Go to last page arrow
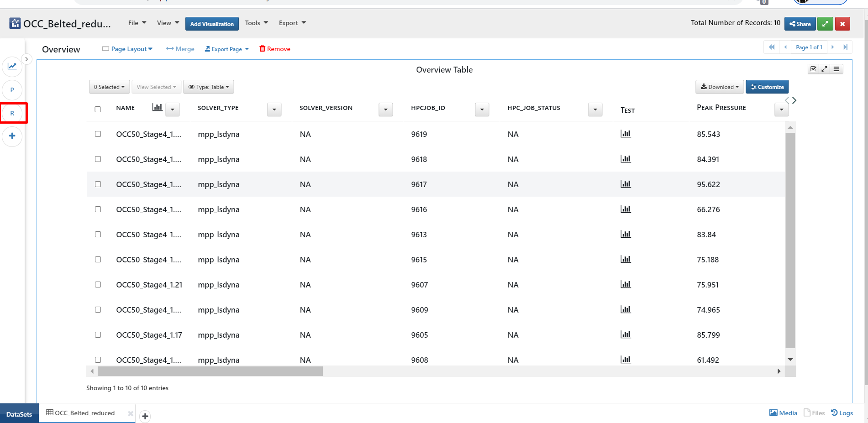The width and height of the screenshot is (868, 423). (846, 47)
